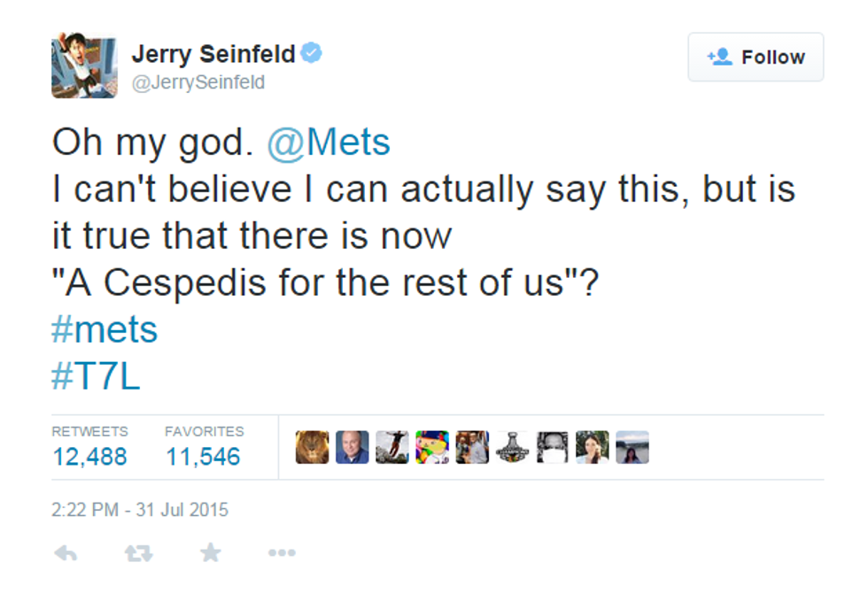868x601 pixels.
Task: Select the trophy avatar thumbnail
Action: (x=513, y=447)
